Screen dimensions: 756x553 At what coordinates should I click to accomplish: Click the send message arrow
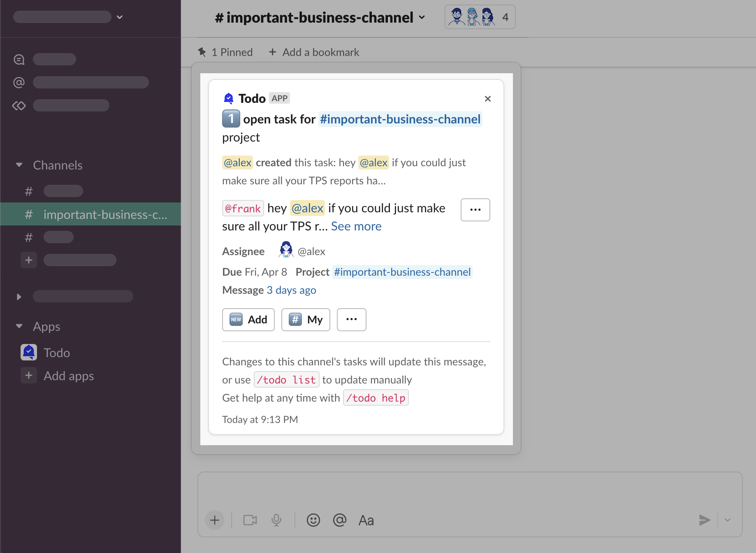coord(704,520)
